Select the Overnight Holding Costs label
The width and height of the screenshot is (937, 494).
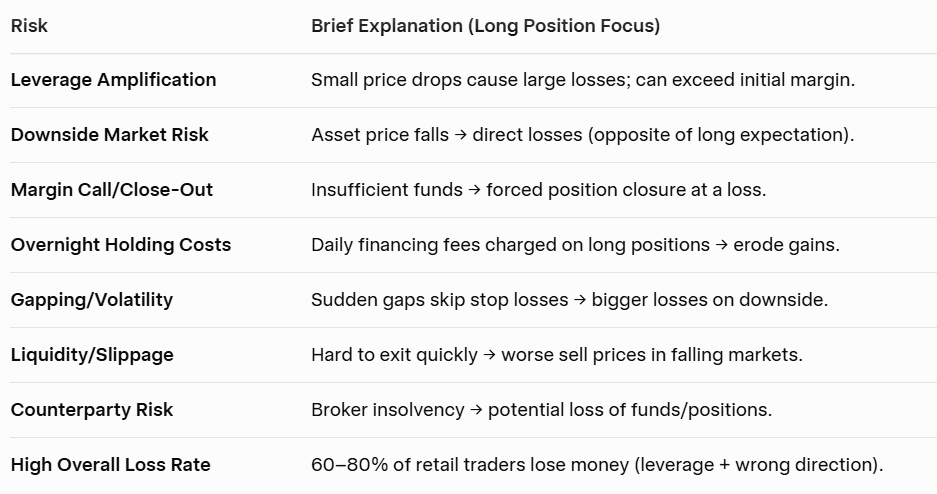tap(120, 245)
